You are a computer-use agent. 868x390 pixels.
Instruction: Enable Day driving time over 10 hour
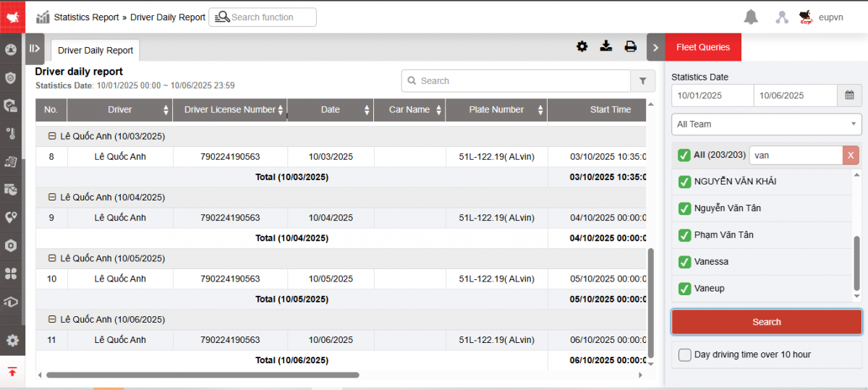(684, 355)
